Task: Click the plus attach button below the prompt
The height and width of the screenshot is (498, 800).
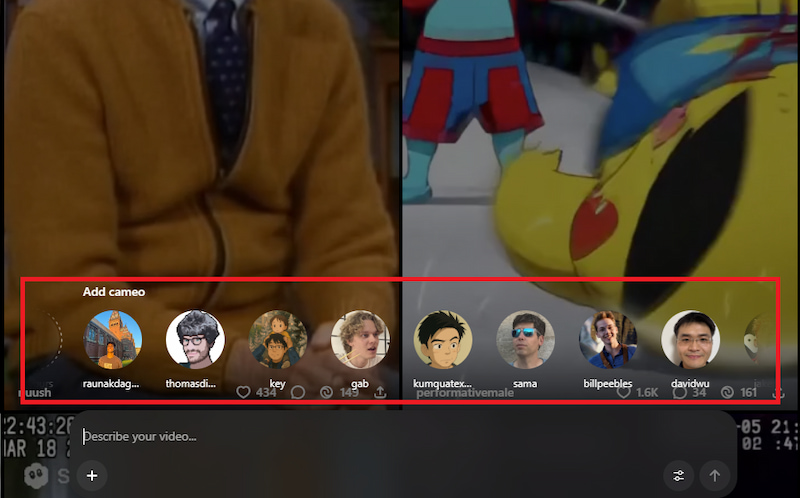Action: [x=92, y=475]
